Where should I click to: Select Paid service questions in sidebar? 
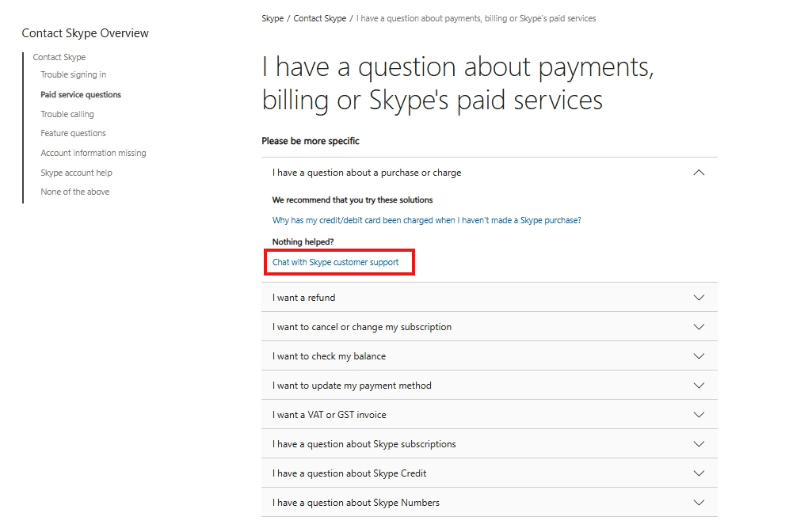coord(81,94)
